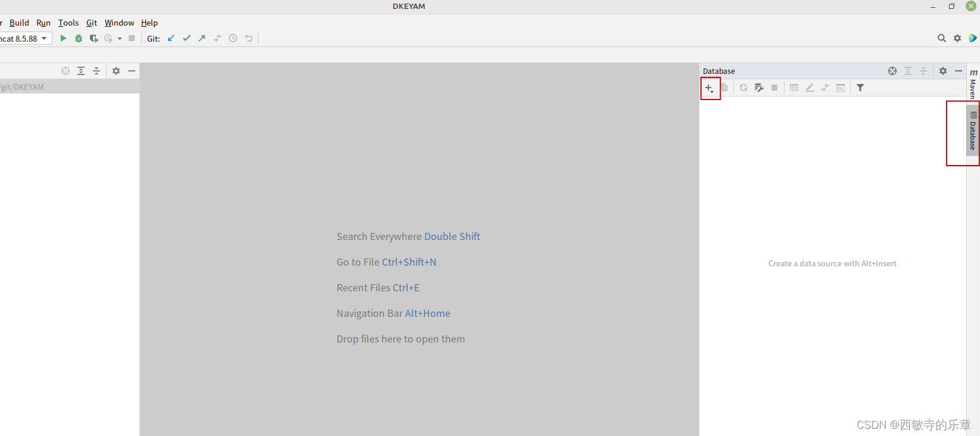Image resolution: width=980 pixels, height=436 pixels.
Task: Click 'Search Everywhere Double Shift' hint
Action: point(408,236)
